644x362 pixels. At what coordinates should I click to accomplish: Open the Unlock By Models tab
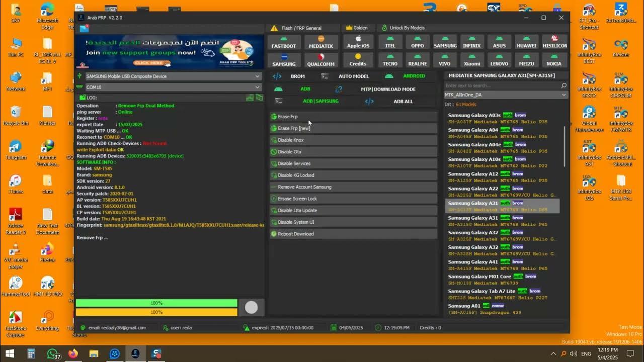click(390, 28)
